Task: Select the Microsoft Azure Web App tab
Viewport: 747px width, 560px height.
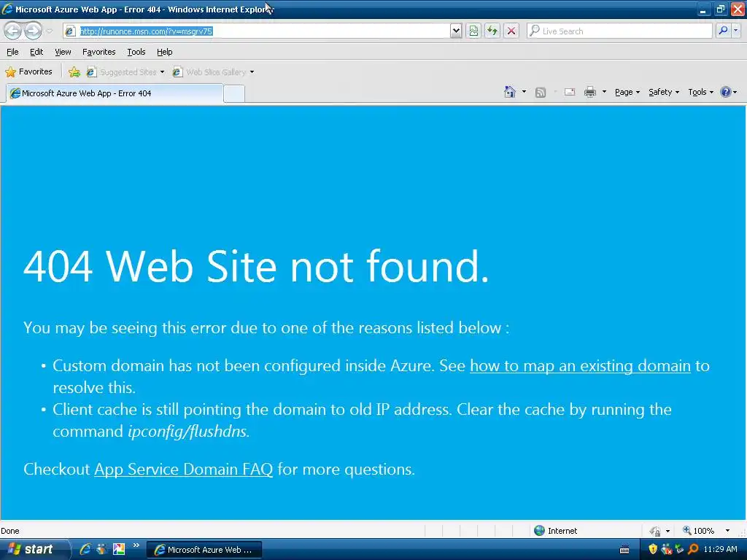Action: coord(115,93)
